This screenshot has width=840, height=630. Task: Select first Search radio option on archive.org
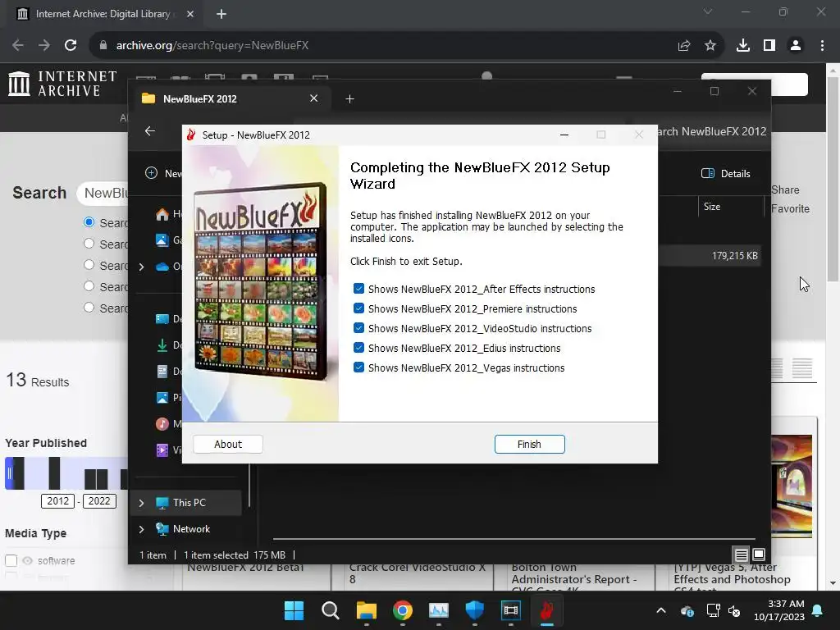pos(89,221)
